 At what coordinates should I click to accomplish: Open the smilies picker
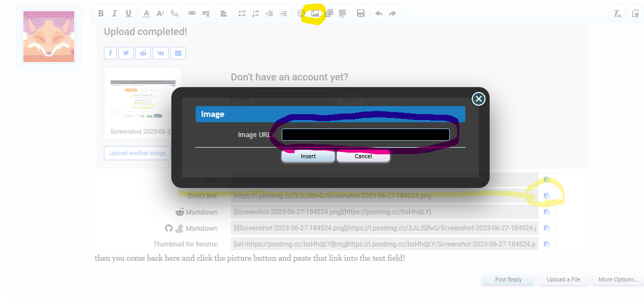click(x=301, y=13)
